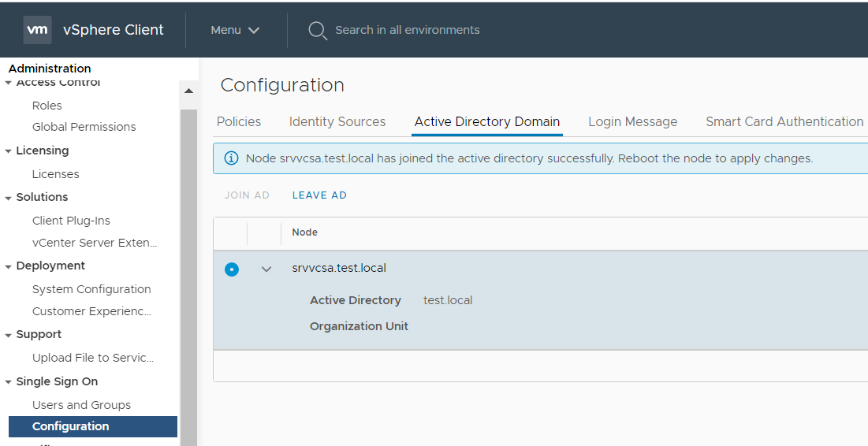The image size is (868, 446).
Task: Open Global Permissions
Action: click(x=84, y=127)
